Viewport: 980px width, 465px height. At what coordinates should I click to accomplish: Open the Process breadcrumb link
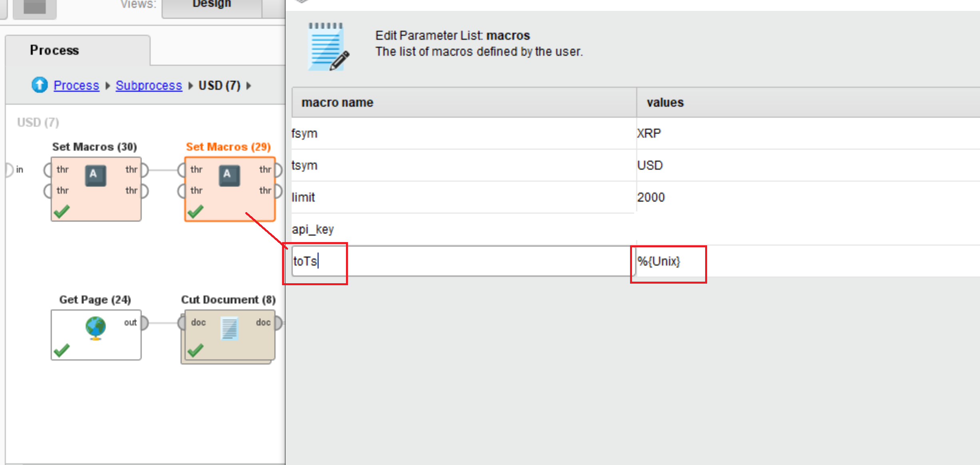[76, 85]
